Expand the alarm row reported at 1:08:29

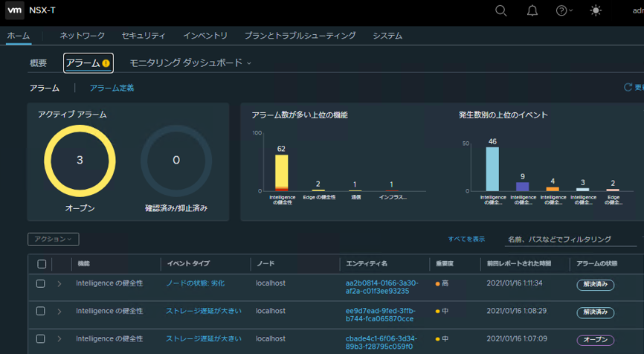pyautogui.click(x=59, y=312)
